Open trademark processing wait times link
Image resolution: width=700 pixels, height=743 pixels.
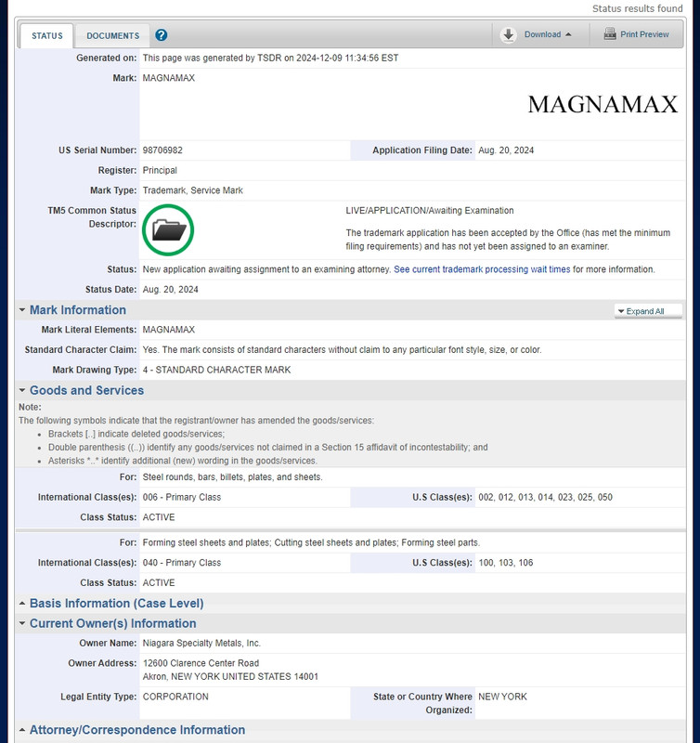tap(482, 269)
